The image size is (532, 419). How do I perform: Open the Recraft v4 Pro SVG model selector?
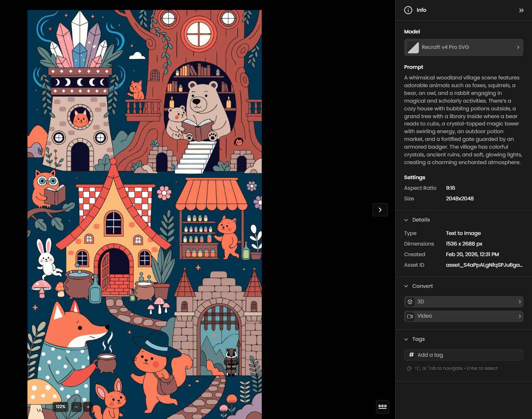pyautogui.click(x=464, y=47)
